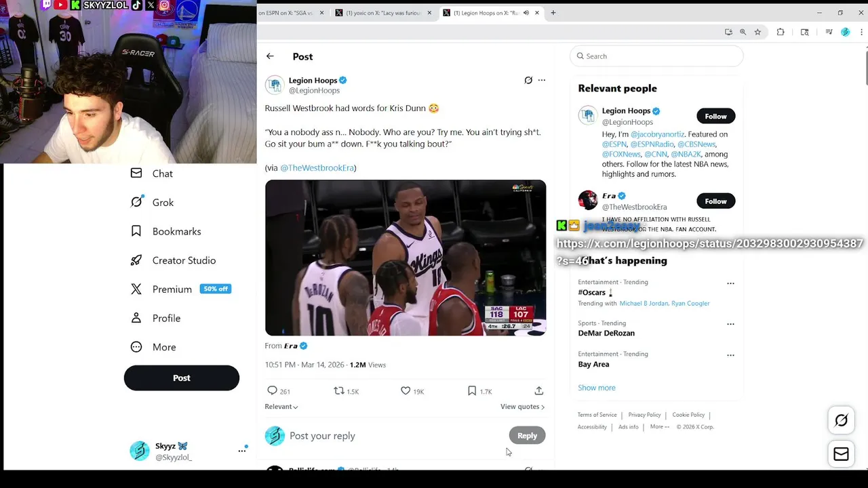Open DeMar DeRozan trending topic

point(606,333)
